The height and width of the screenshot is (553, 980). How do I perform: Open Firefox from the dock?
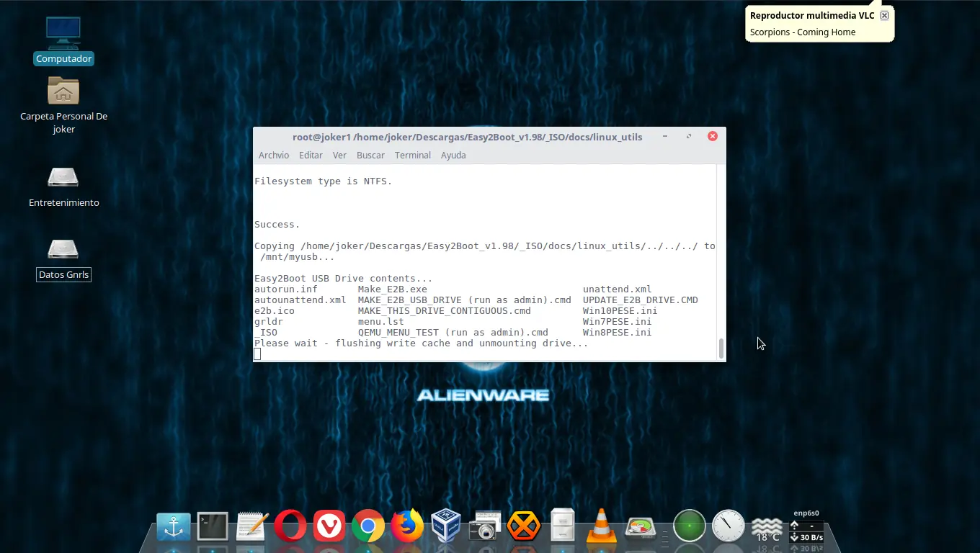[407, 526]
